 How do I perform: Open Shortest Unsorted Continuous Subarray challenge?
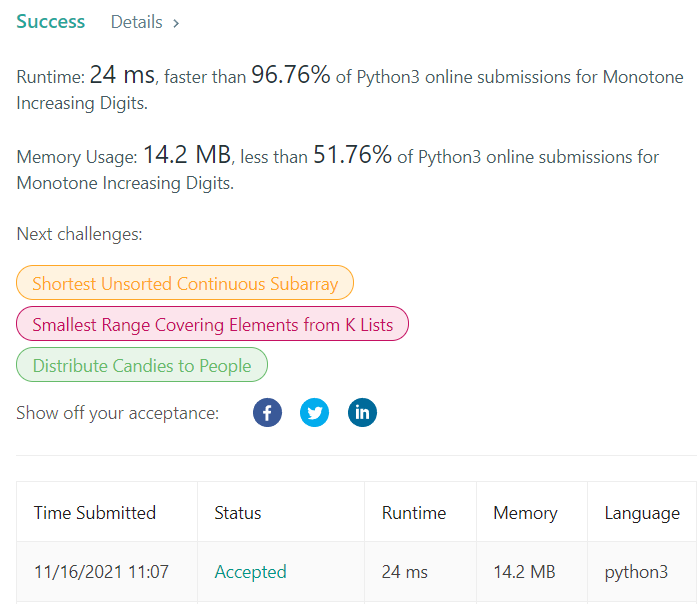pyautogui.click(x=185, y=283)
